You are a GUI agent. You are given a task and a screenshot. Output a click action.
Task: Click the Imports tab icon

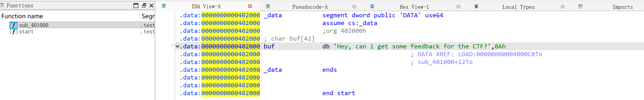[580, 7]
